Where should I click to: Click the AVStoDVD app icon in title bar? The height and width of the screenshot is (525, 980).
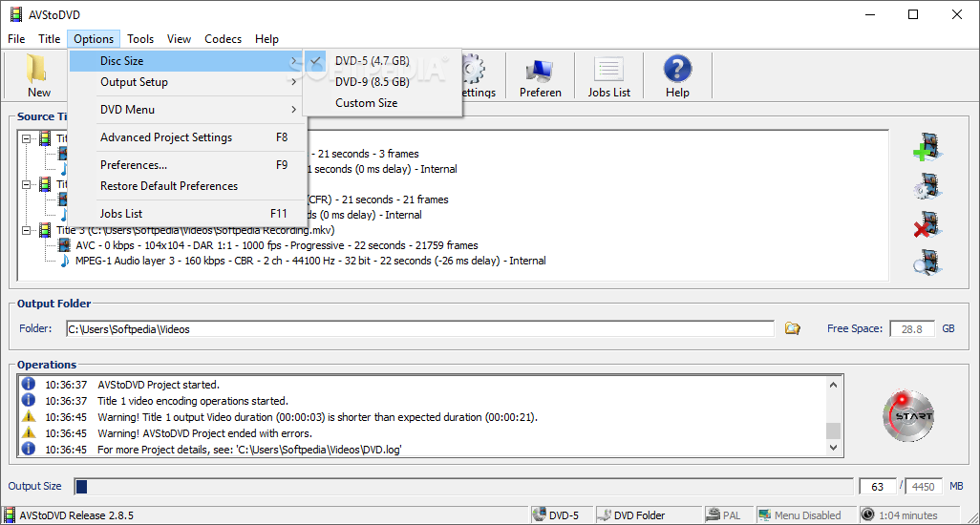(x=15, y=14)
